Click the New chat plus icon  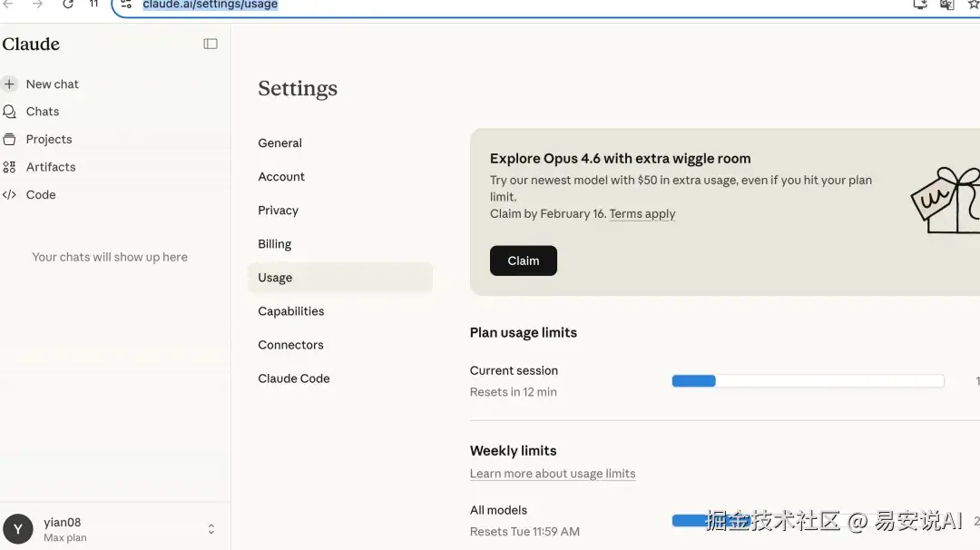[x=9, y=84]
